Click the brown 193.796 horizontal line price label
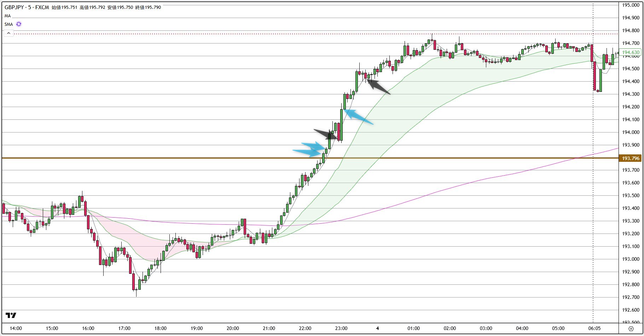 tap(631, 158)
